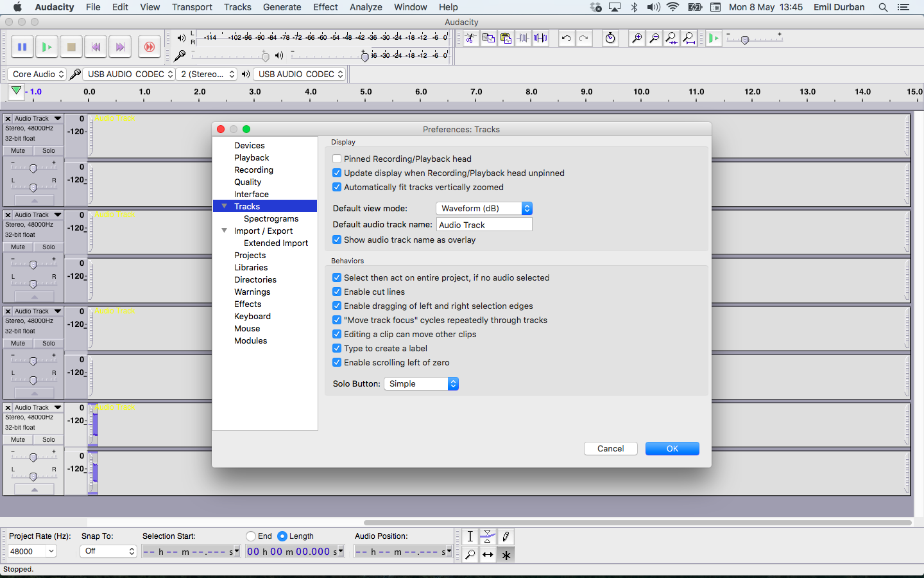Click the Zoom Out magnifier icon

point(654,39)
